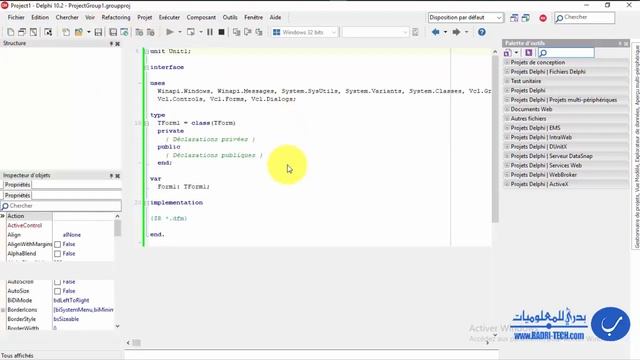Expand the Test unitaire category
The height and width of the screenshot is (360, 640).
pos(507,81)
